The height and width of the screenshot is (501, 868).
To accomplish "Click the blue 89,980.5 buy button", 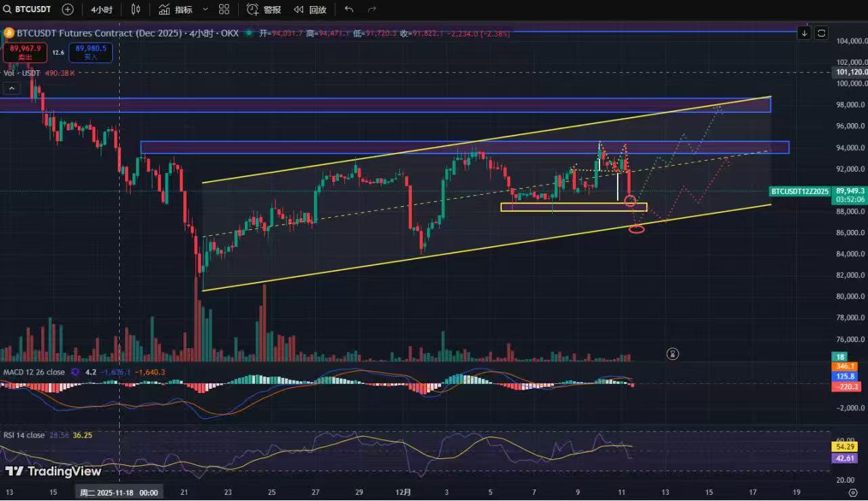I will (x=89, y=52).
